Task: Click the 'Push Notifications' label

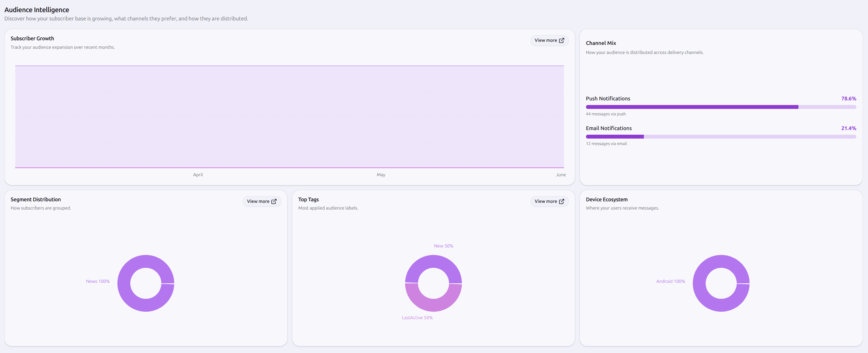Action: [608, 99]
